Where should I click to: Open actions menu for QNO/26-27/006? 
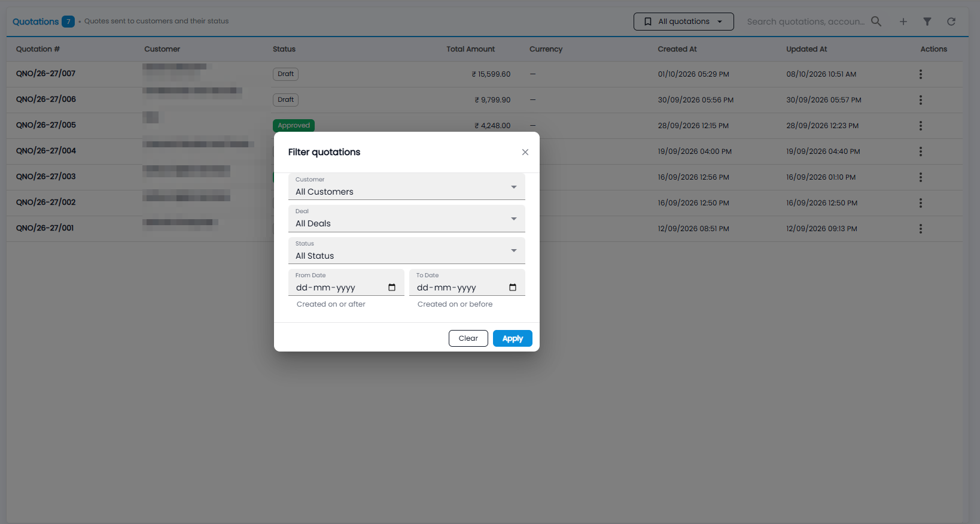coord(921,100)
